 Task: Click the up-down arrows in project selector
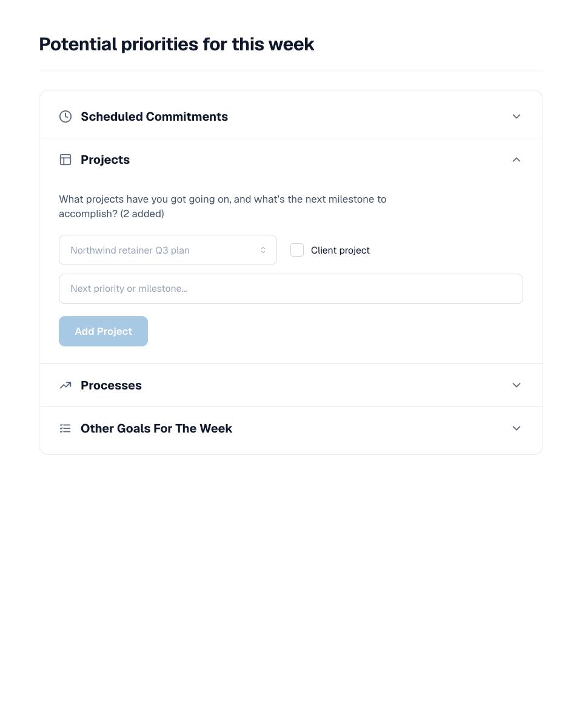point(263,250)
